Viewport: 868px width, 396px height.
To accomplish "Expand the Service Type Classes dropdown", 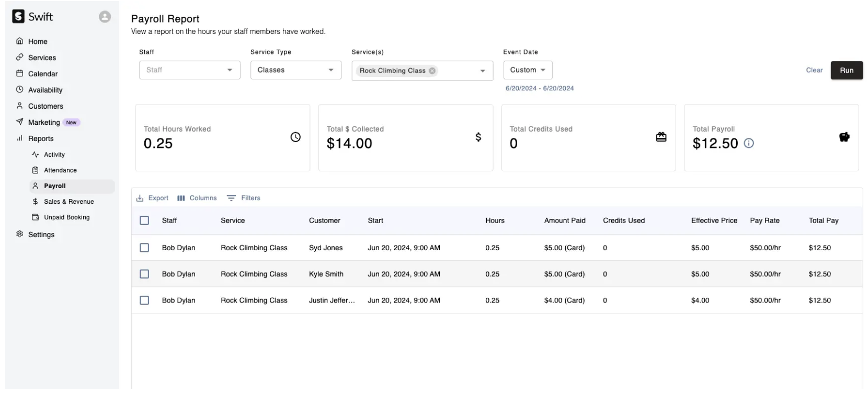I will point(295,70).
